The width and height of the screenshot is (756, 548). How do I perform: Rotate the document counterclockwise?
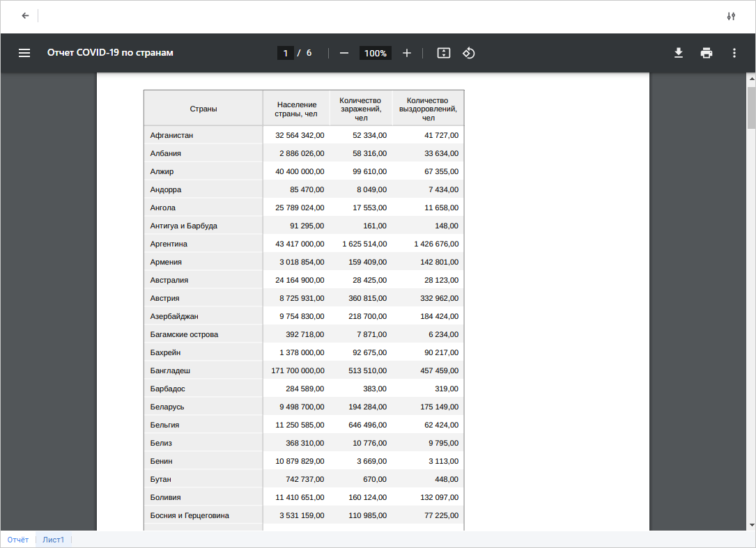point(469,53)
